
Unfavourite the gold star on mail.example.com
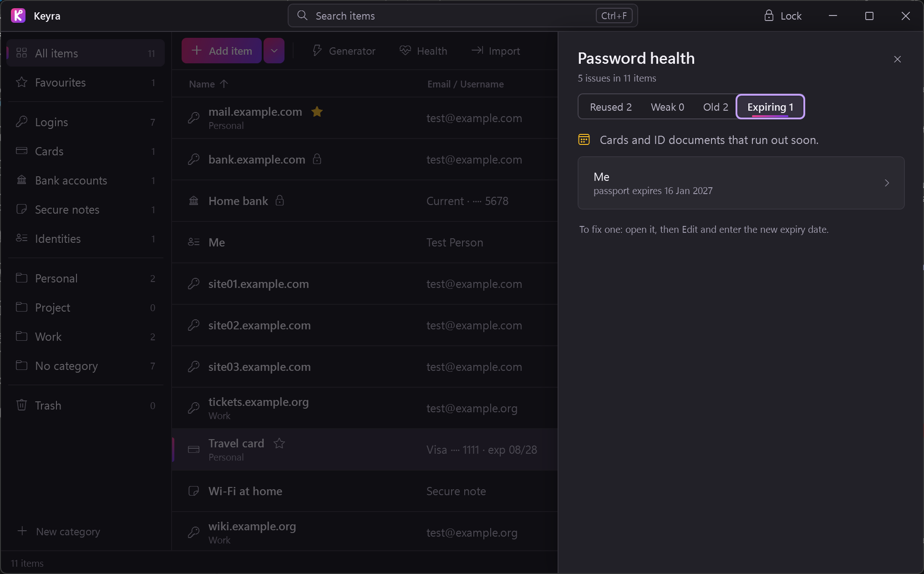pyautogui.click(x=317, y=112)
